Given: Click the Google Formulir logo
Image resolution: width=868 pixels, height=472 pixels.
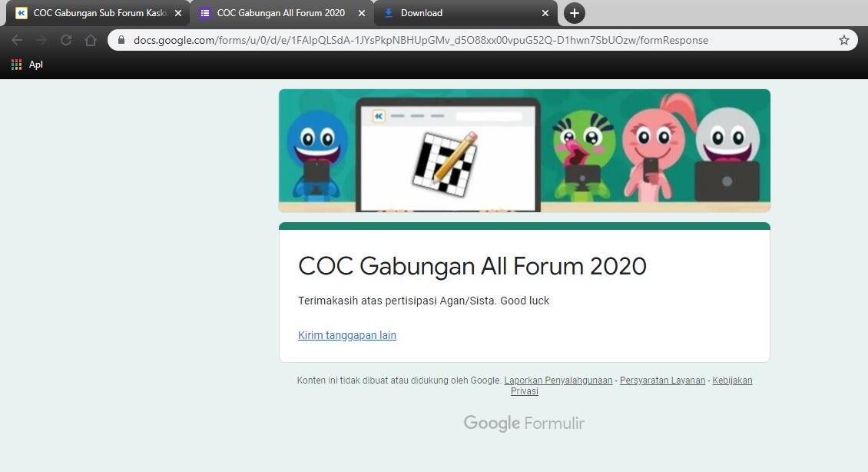Looking at the screenshot, I should (524, 424).
